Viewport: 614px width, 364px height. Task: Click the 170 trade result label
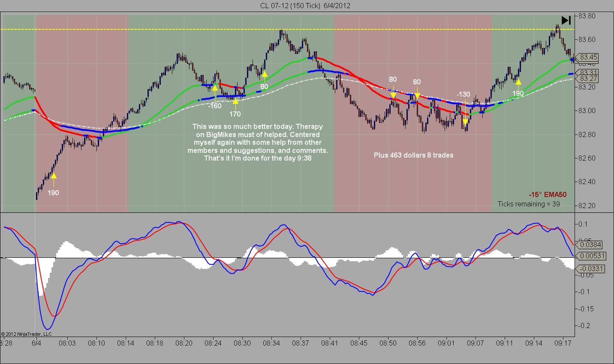[x=235, y=114]
